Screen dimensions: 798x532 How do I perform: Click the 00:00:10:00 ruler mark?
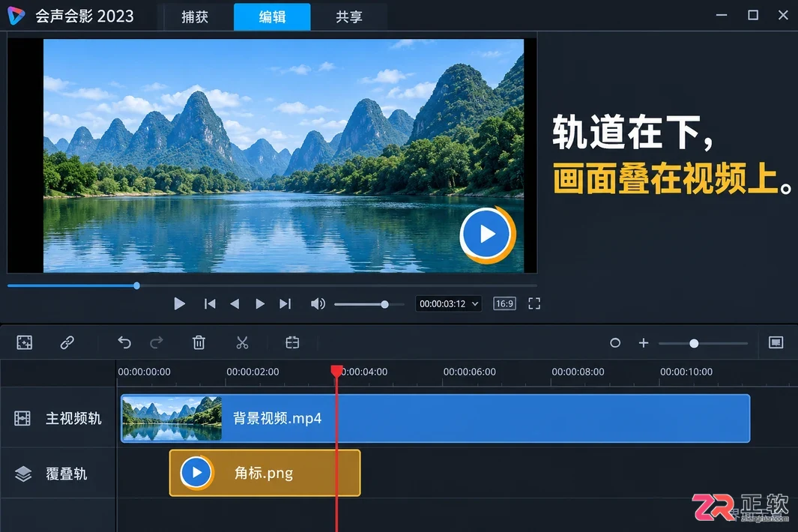(686, 372)
